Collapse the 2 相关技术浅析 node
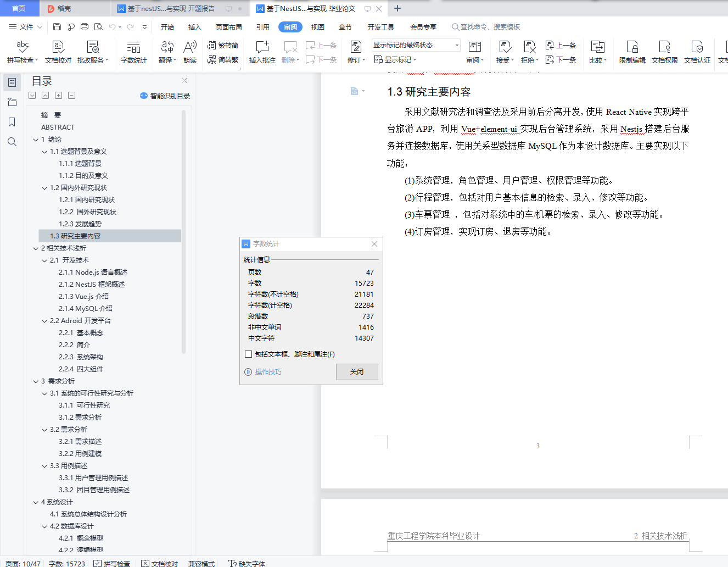Screen dimensions: 728x567 tap(36, 248)
